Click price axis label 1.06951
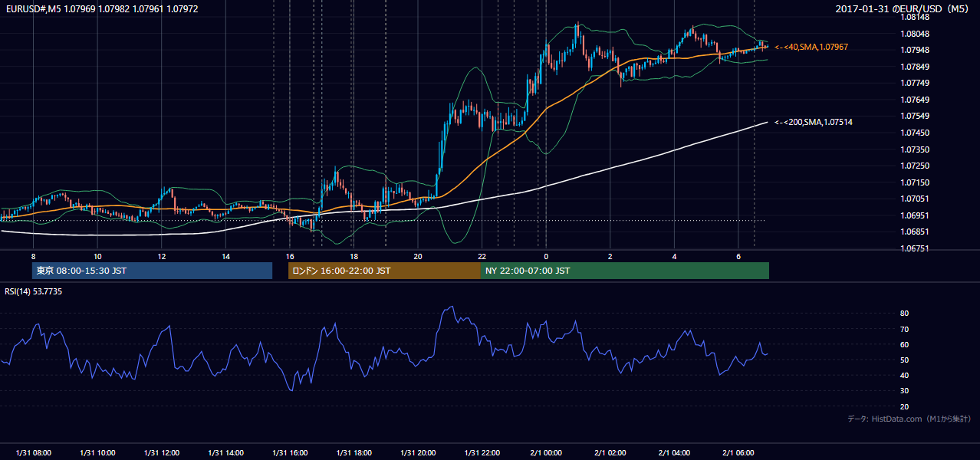The width and height of the screenshot is (980, 460). click(x=916, y=215)
